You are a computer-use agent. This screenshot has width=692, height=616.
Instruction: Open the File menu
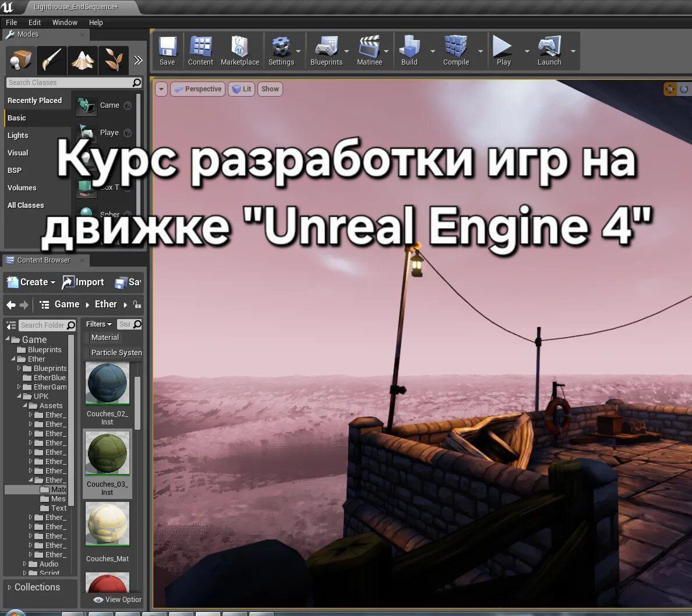tap(12, 23)
